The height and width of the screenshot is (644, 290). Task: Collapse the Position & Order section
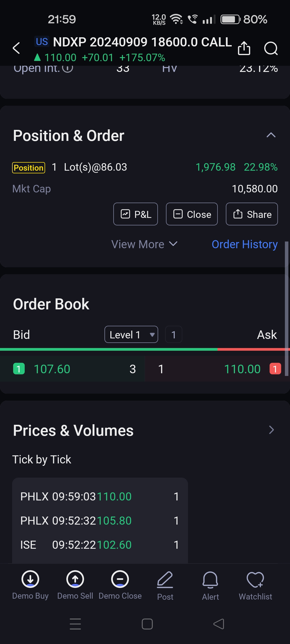[271, 135]
